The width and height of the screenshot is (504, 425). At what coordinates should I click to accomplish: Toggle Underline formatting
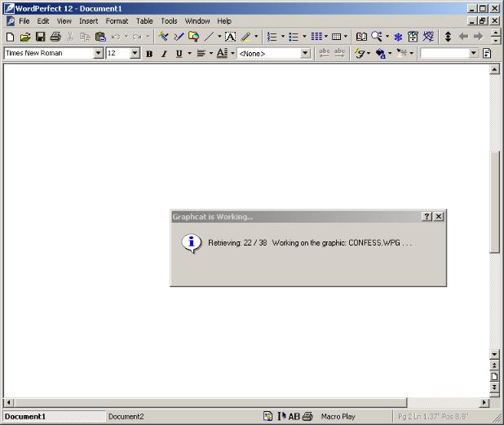point(179,54)
